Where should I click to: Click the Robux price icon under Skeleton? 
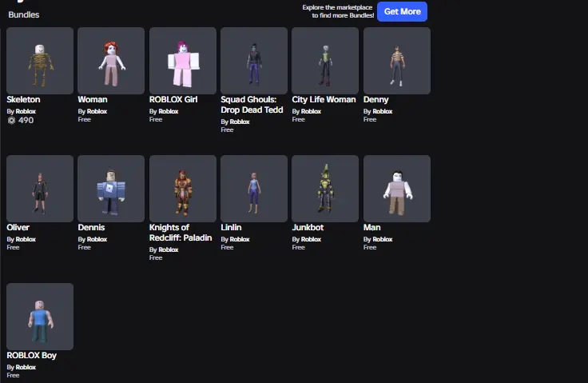pyautogui.click(x=11, y=121)
